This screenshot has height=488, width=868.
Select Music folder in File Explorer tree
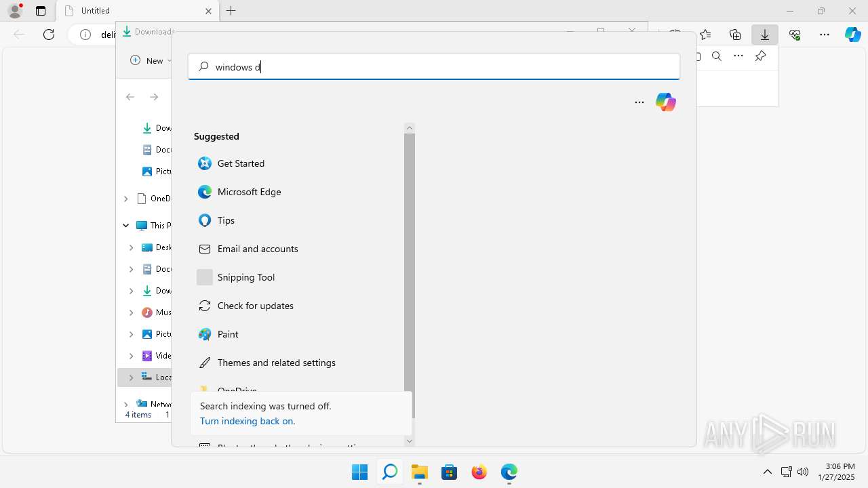tap(156, 312)
